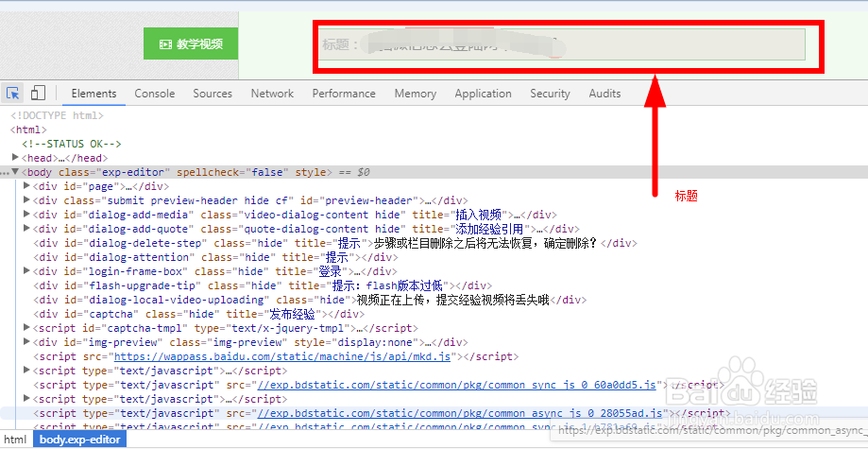The height and width of the screenshot is (449, 868).
Task: Click the 标题 title input field
Action: (562, 44)
